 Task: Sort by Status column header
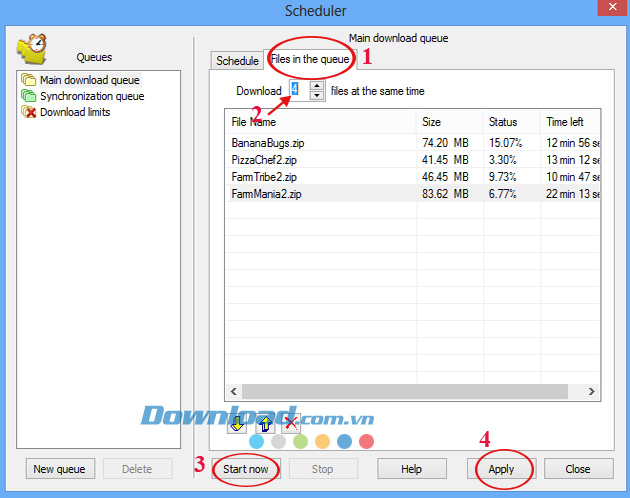click(511, 122)
